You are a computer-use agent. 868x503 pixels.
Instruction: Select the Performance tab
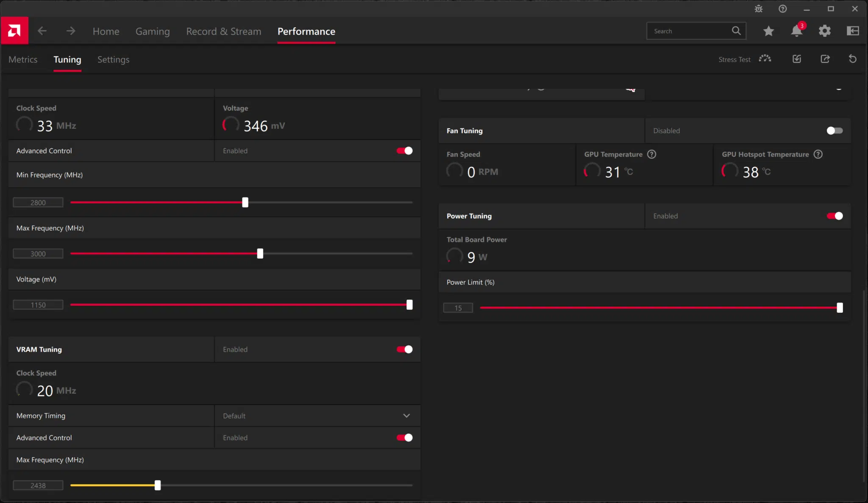pyautogui.click(x=306, y=31)
